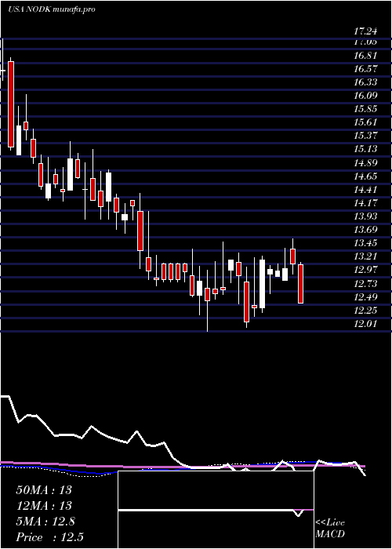Image resolution: width=392 pixels, height=549 pixels.
Task: Select the 14.65 price axis label
Action: 365,176
